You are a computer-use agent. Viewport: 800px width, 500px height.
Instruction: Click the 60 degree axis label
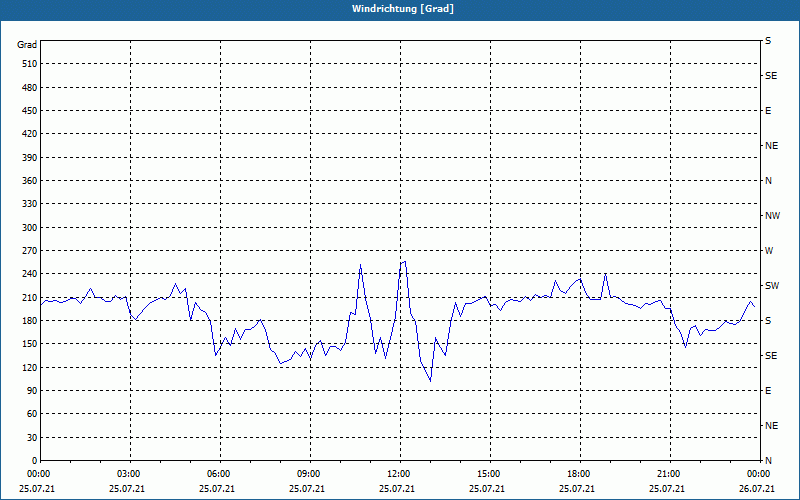(31, 414)
